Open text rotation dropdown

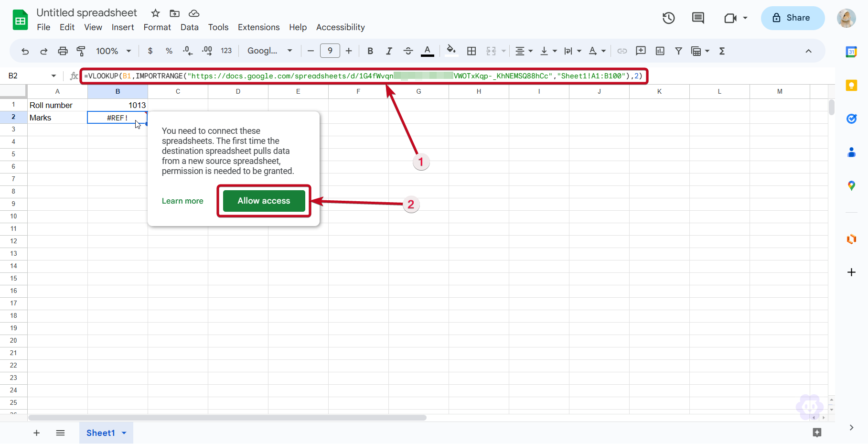597,51
